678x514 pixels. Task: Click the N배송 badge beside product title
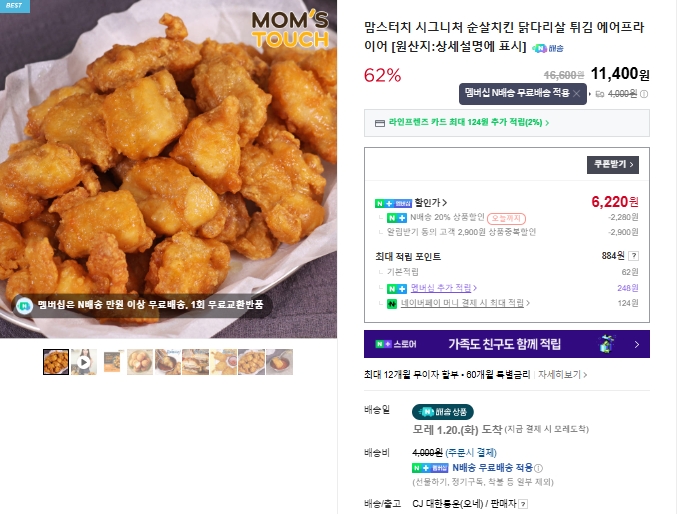tap(548, 48)
